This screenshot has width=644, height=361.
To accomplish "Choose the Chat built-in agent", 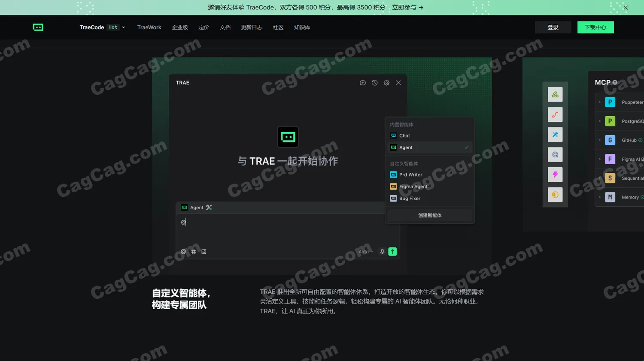I will click(x=430, y=135).
